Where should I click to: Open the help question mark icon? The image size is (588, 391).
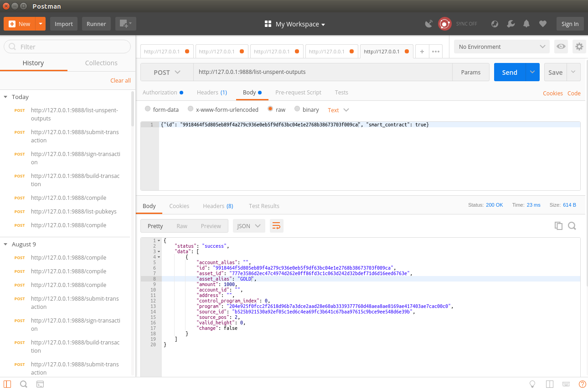(x=582, y=384)
